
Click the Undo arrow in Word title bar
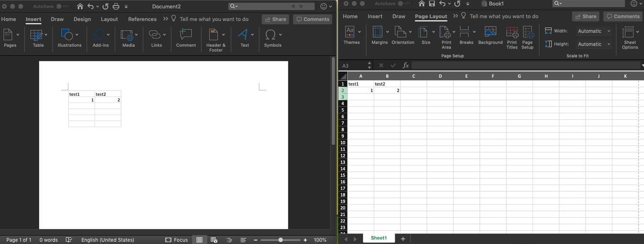pos(90,7)
